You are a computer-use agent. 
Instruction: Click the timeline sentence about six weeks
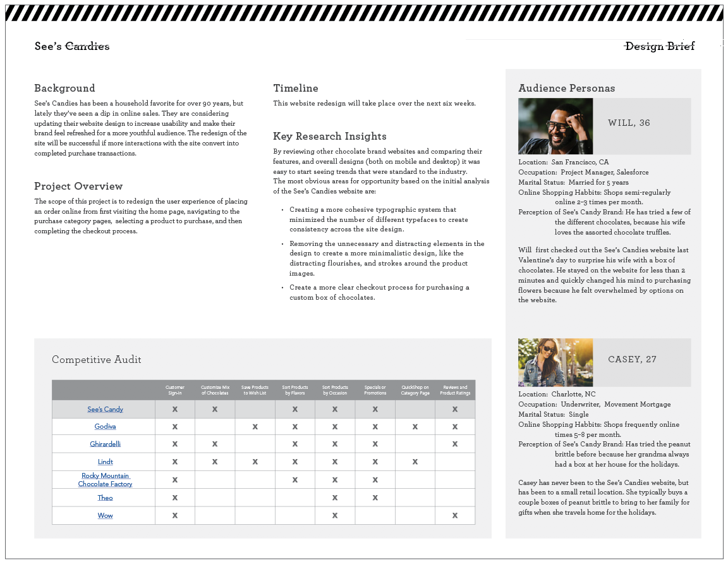tap(374, 104)
